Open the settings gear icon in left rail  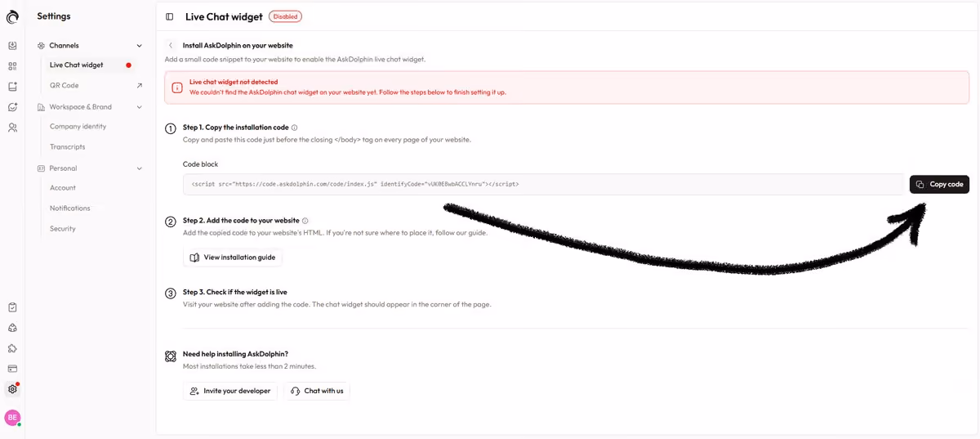tap(12, 389)
